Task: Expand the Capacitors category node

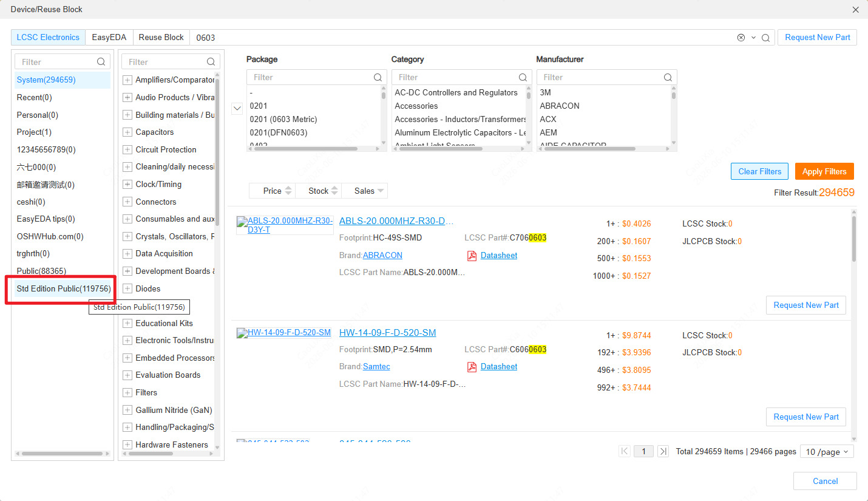Action: pos(127,132)
